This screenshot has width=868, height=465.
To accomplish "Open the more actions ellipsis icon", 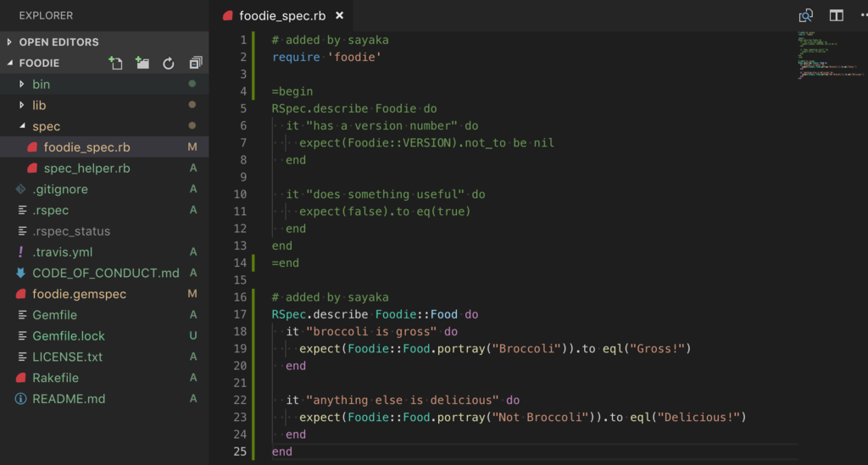I will coord(864,15).
